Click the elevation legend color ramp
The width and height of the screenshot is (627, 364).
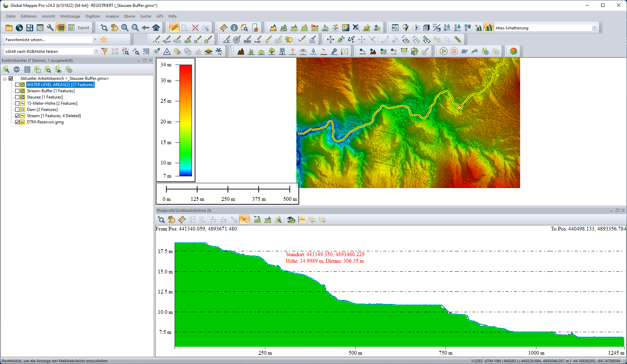[186, 120]
